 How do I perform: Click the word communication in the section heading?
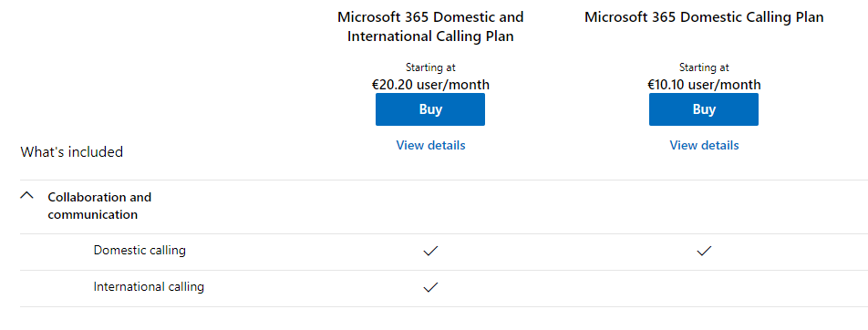tap(92, 215)
